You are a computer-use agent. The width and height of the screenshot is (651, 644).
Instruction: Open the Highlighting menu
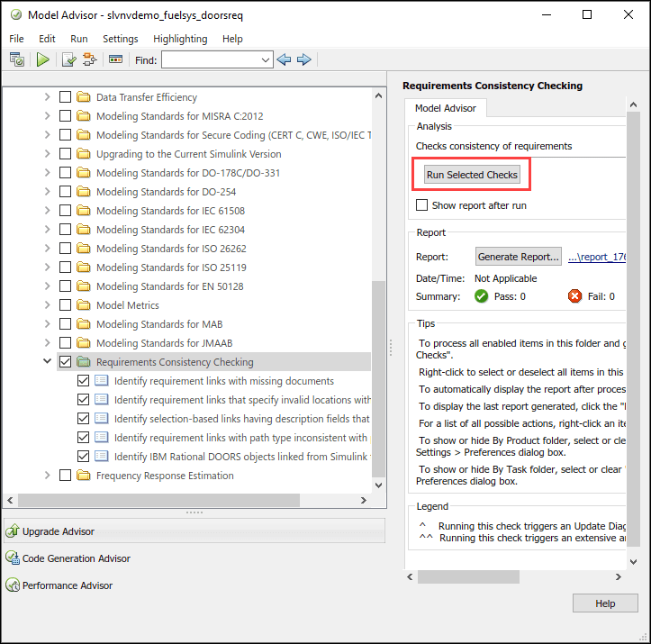pos(180,39)
